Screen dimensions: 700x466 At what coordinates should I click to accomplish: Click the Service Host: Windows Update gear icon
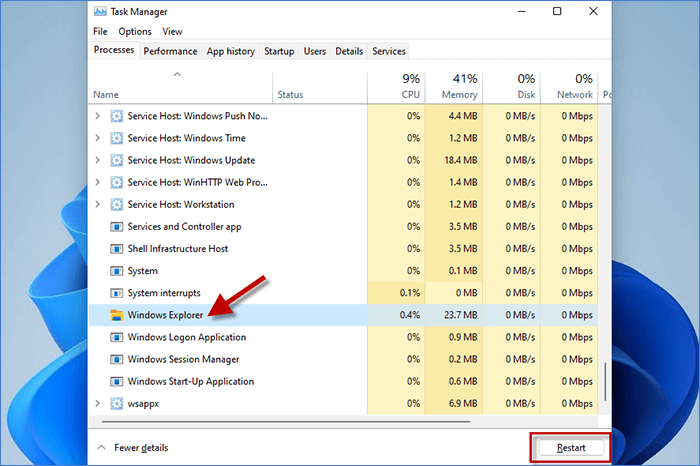coord(117,160)
